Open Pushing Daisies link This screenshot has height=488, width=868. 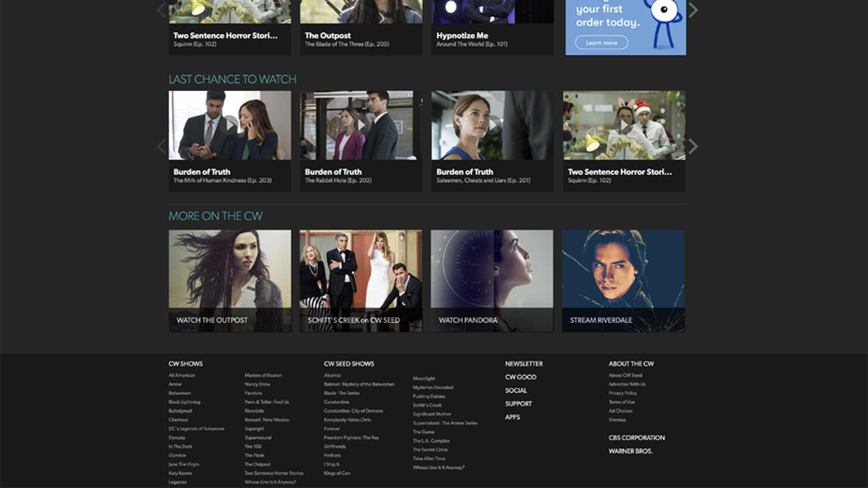(429, 396)
